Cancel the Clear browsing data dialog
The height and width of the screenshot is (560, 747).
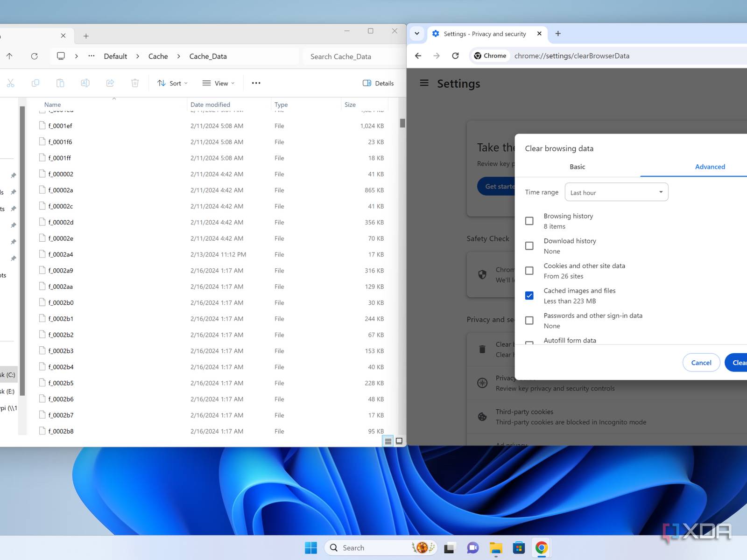[701, 363]
